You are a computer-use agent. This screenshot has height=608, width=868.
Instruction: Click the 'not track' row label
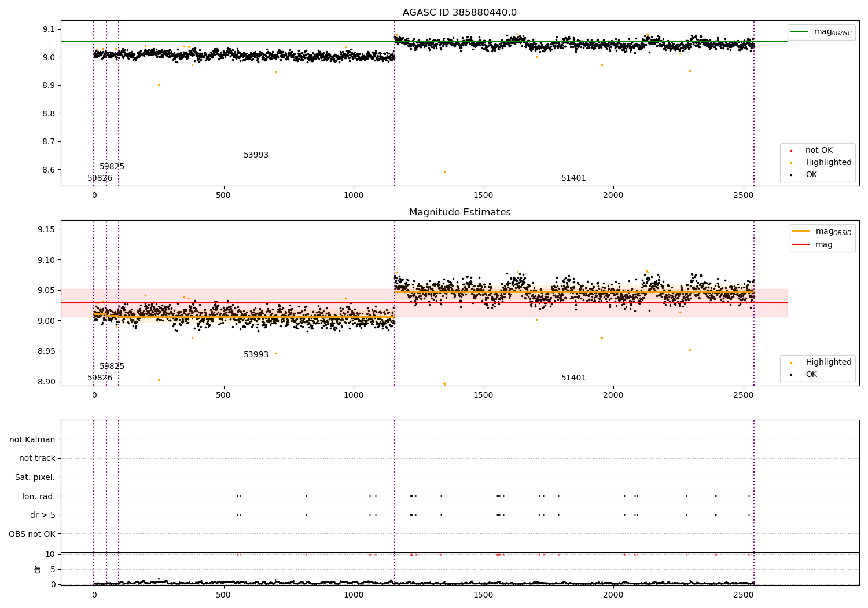pos(37,459)
